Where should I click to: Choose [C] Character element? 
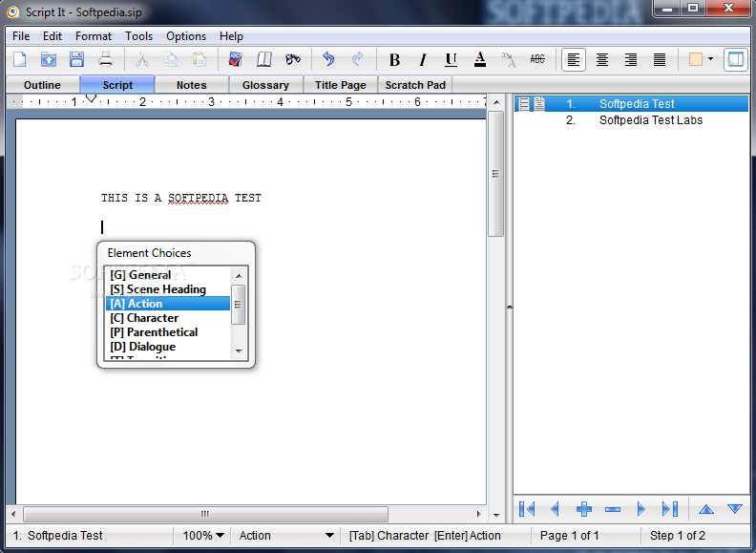[168, 318]
